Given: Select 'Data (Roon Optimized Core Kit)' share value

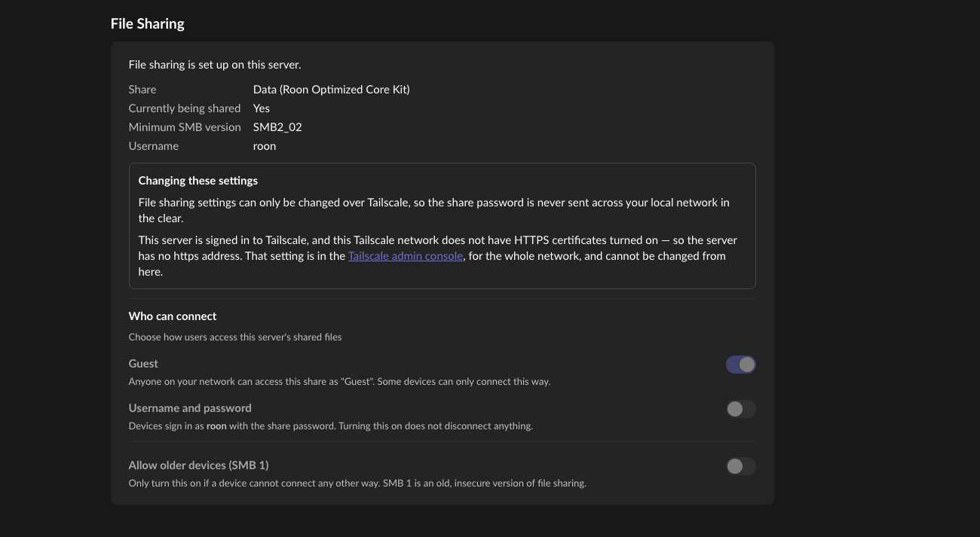Looking at the screenshot, I should click(x=332, y=90).
